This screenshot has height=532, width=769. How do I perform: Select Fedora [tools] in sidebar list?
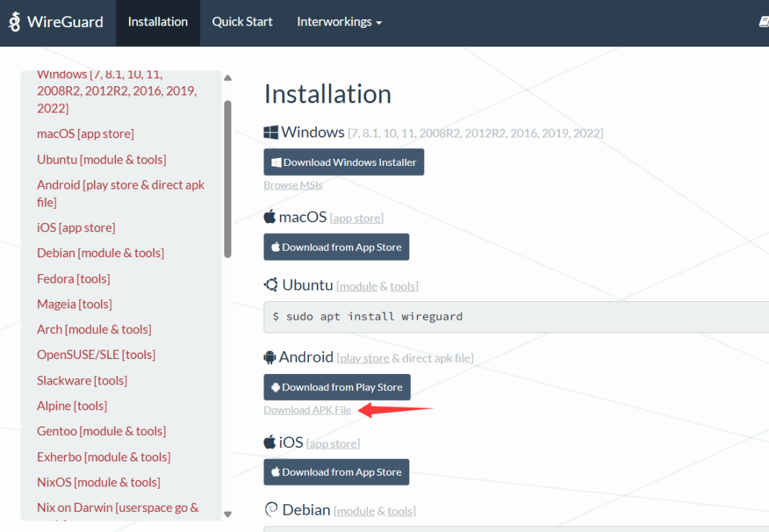[73, 278]
